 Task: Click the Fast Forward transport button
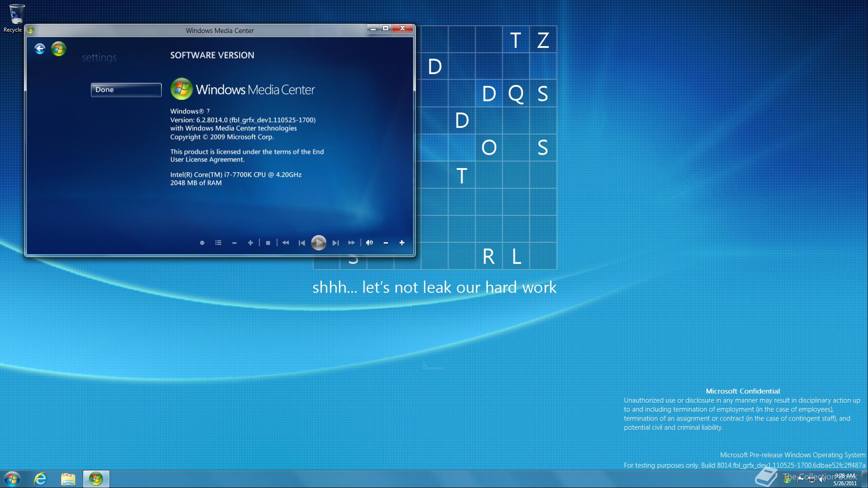tap(352, 243)
